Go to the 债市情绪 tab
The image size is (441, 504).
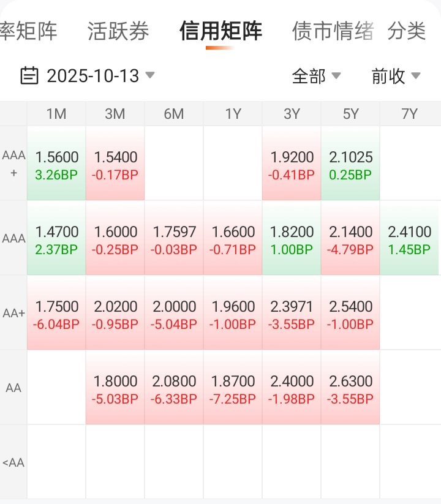(x=333, y=31)
